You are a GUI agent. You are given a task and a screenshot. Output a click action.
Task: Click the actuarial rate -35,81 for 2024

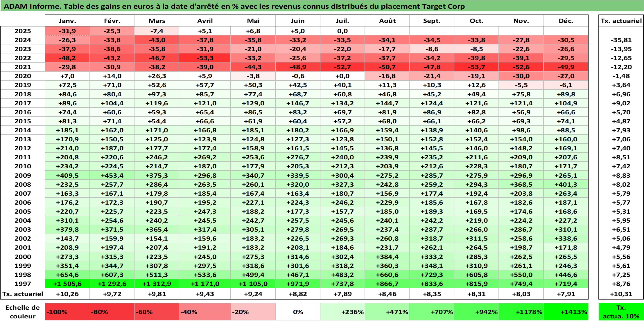pos(621,40)
